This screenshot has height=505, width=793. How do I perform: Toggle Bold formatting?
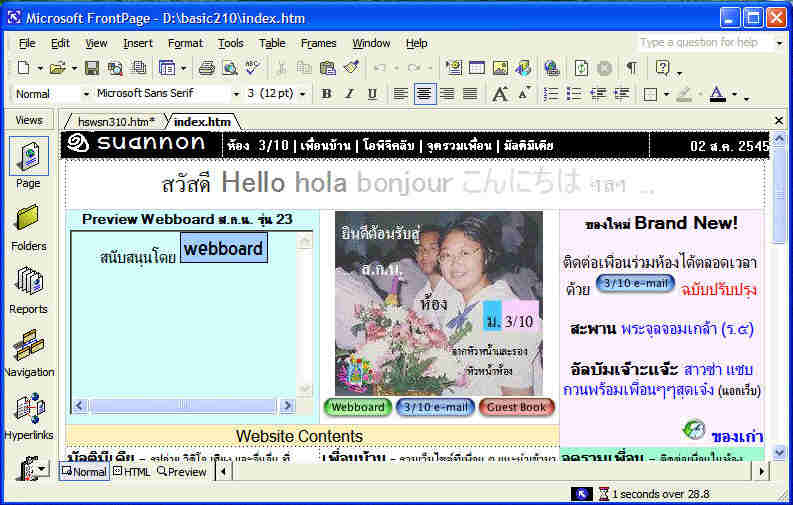pos(327,94)
